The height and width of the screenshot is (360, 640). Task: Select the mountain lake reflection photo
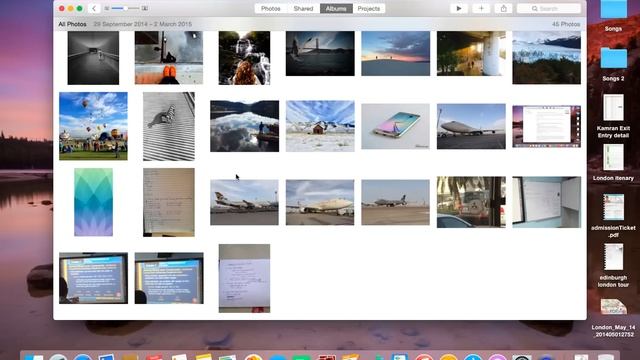click(244, 126)
